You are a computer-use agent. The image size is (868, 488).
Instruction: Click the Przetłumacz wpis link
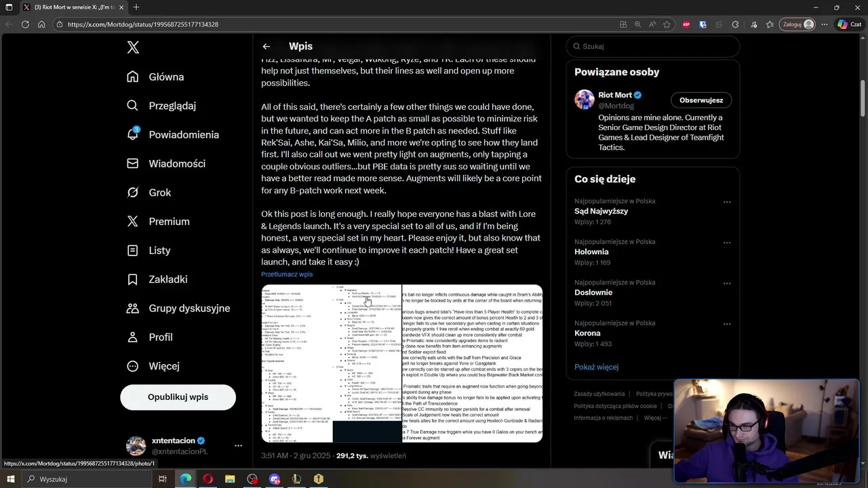tap(287, 274)
